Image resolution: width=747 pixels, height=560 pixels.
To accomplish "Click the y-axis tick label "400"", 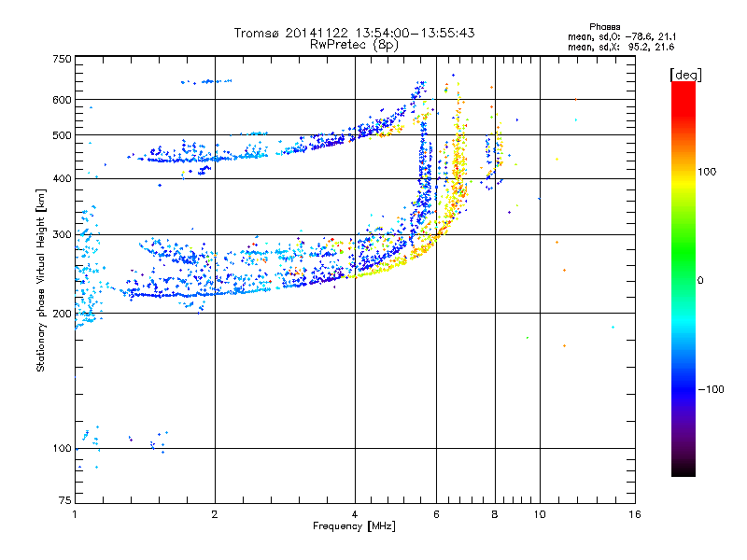I will pyautogui.click(x=62, y=178).
